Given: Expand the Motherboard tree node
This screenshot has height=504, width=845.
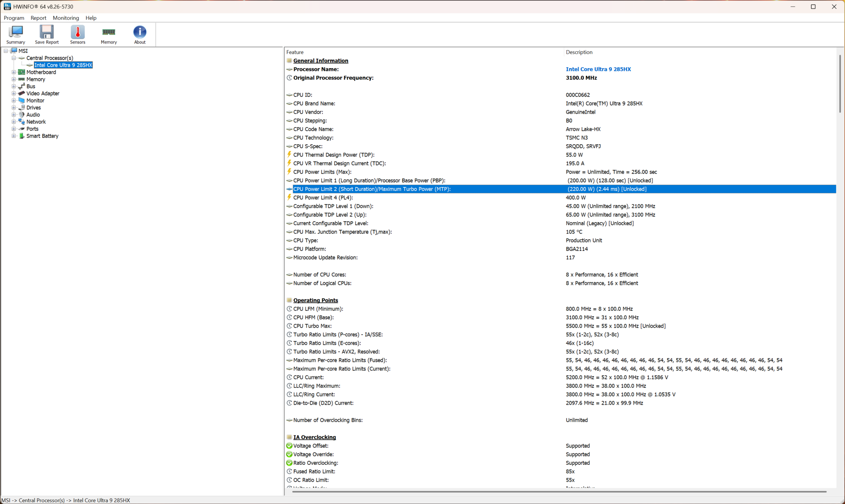Looking at the screenshot, I should 14,72.
